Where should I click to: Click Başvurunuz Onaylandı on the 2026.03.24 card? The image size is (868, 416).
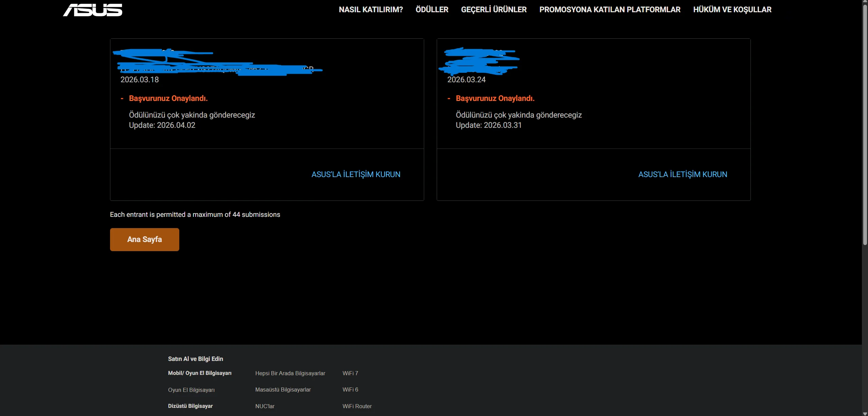[495, 99]
